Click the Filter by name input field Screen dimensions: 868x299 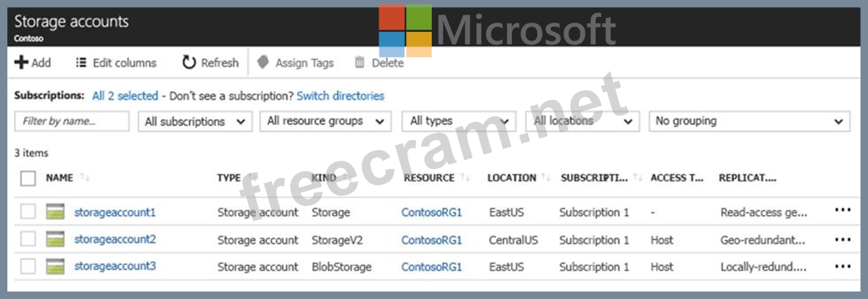click(72, 121)
